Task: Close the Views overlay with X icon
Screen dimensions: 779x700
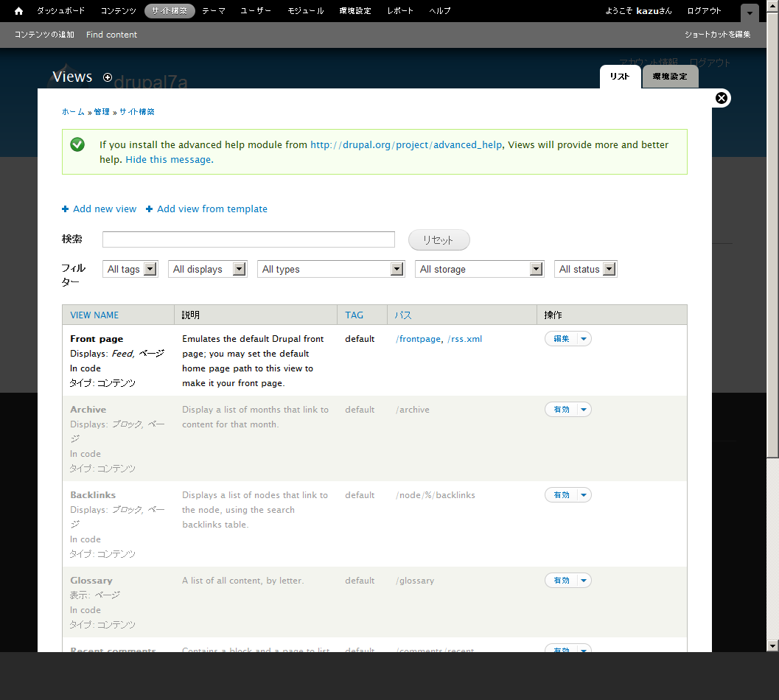Action: coord(722,98)
